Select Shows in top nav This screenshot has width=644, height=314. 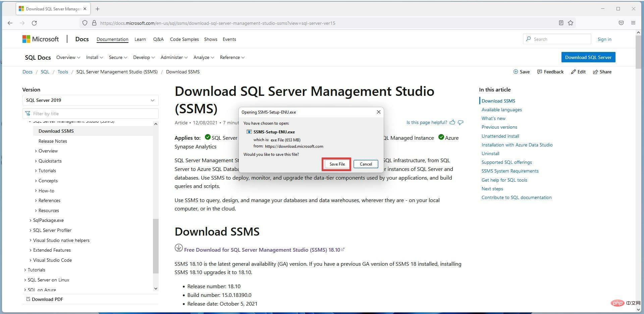(x=211, y=39)
